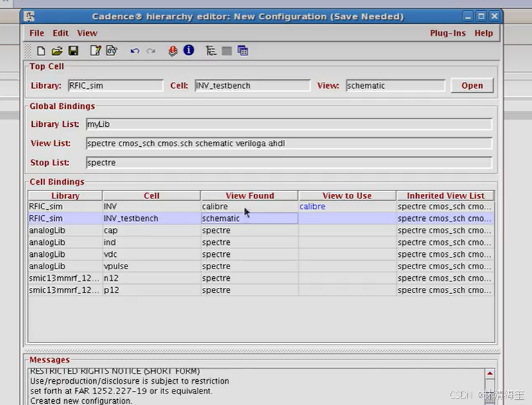Click the Top Cell View field schematic
Screen dimensions: 532x405
click(x=395, y=86)
